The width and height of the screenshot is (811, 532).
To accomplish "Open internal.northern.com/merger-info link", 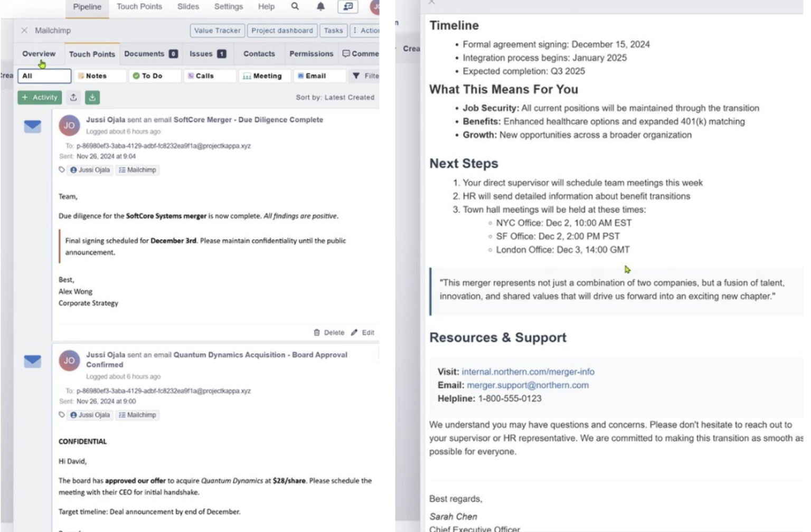I will click(528, 372).
